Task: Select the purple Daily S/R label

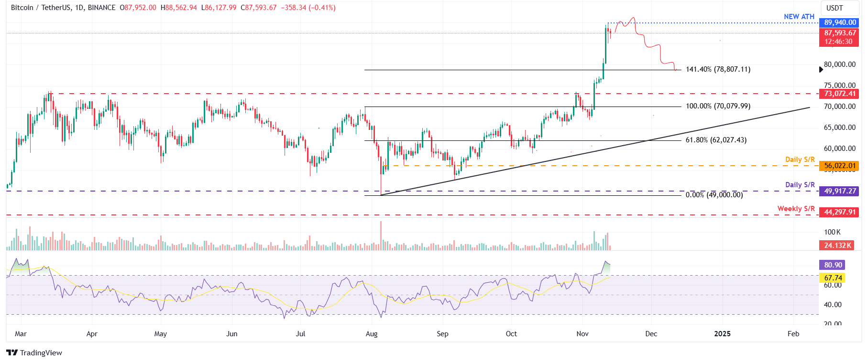Action: (x=800, y=185)
